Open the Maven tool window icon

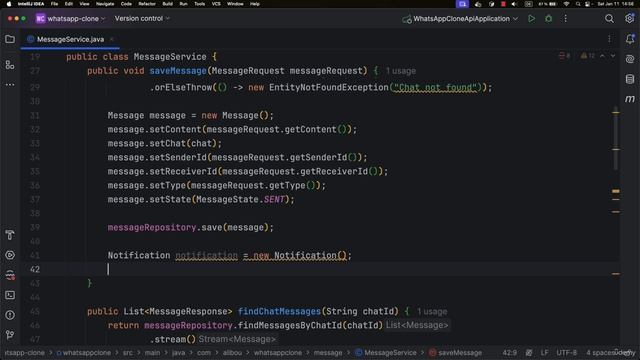click(630, 99)
